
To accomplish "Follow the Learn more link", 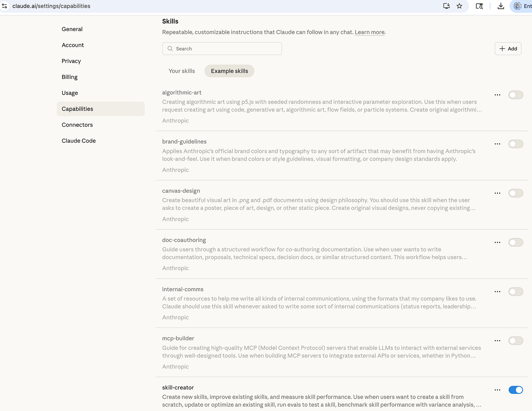I will [x=369, y=32].
